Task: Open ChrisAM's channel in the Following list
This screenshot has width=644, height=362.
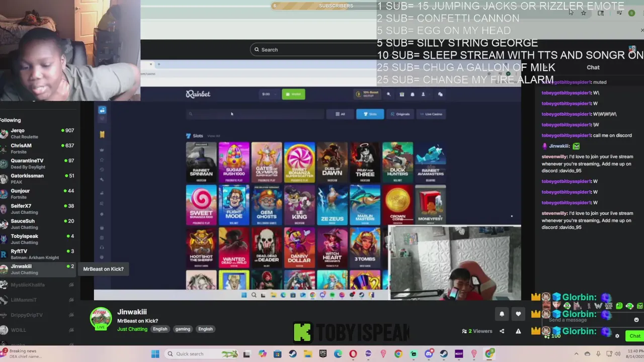Action: pos(38,148)
